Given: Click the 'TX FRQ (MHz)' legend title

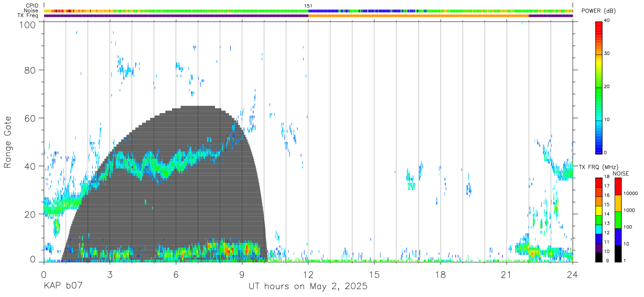Looking at the screenshot, I should pyautogui.click(x=597, y=167).
